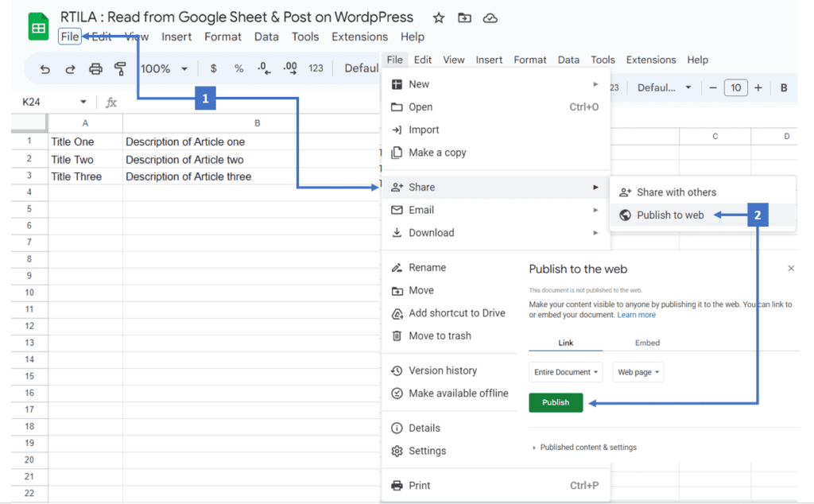Expand the name box dropdown arrow
This screenshot has width=814, height=504.
pyautogui.click(x=83, y=102)
